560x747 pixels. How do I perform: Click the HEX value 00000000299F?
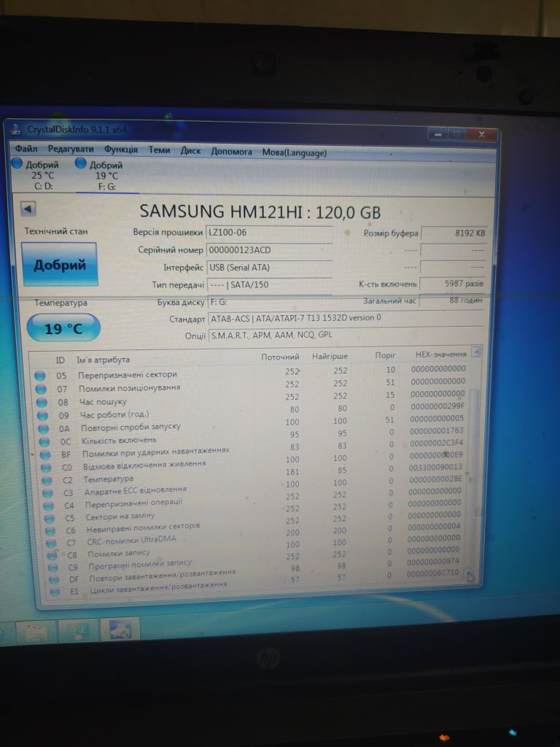(437, 406)
